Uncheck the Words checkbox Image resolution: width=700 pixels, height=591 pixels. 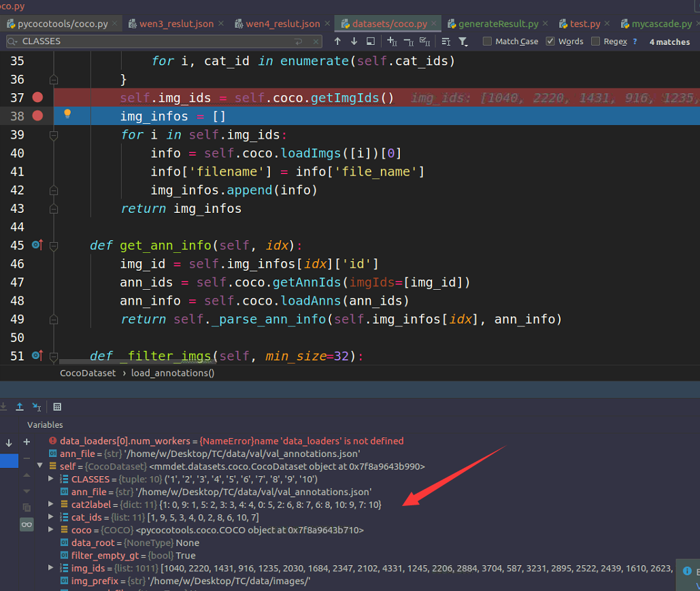coord(550,41)
